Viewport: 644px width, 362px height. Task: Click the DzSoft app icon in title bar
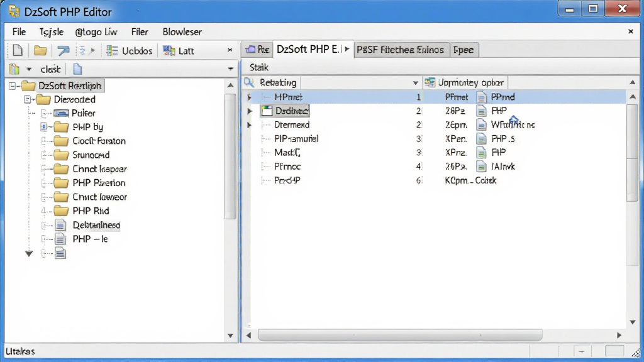tap(14, 11)
